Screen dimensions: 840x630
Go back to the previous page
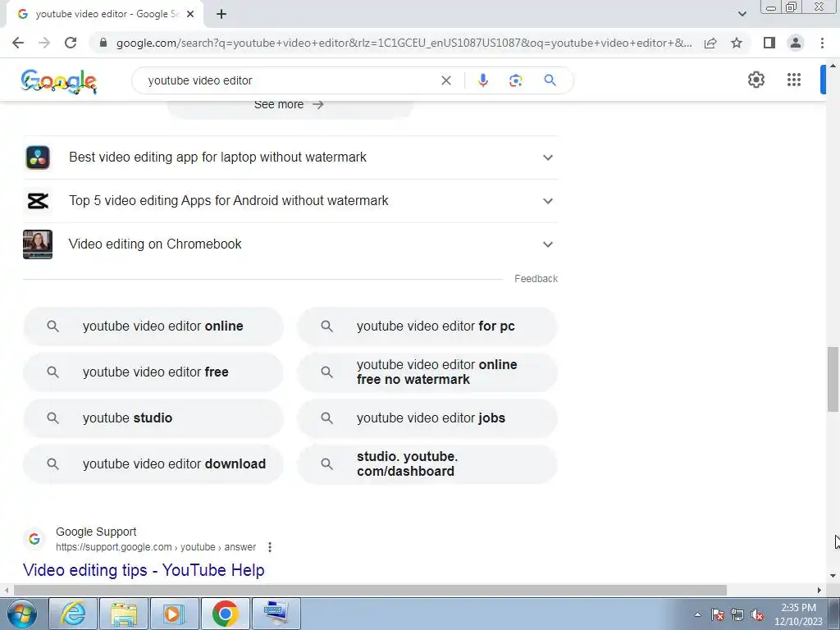pos(18,43)
